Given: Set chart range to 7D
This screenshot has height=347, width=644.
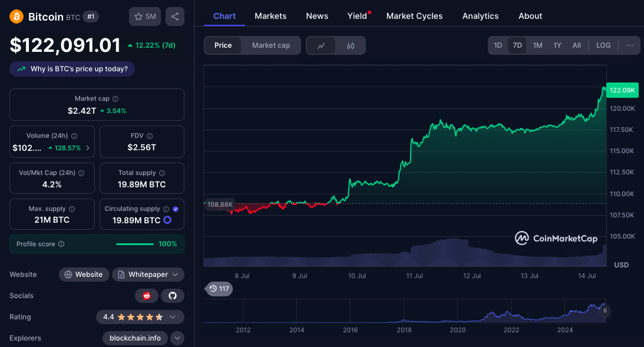Looking at the screenshot, I should click(x=517, y=45).
